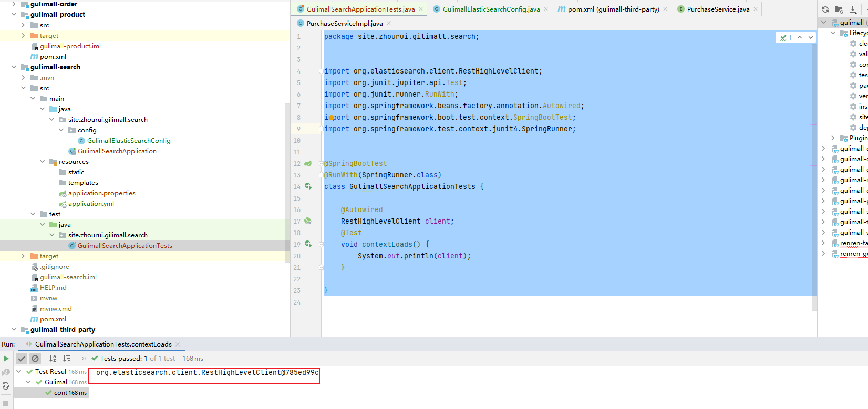The image size is (868, 409).
Task: Click Spring leaf gutter icon on line 12
Action: pyautogui.click(x=308, y=163)
